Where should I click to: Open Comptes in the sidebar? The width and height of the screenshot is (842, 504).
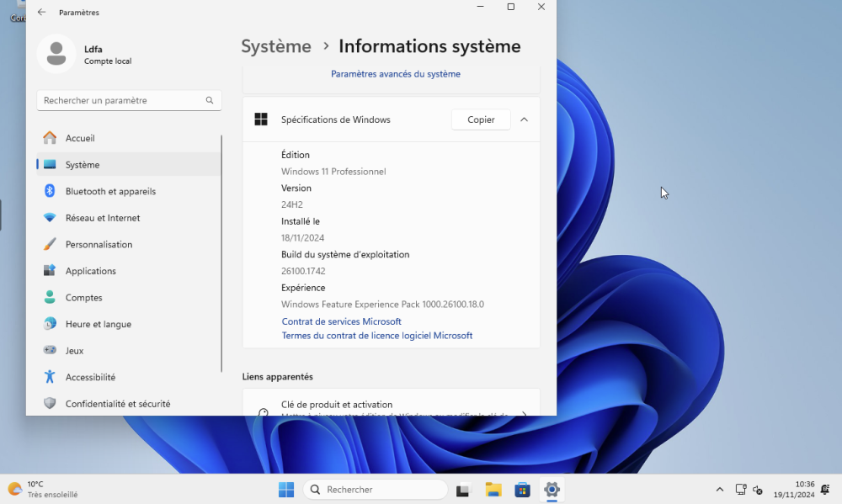[83, 298]
